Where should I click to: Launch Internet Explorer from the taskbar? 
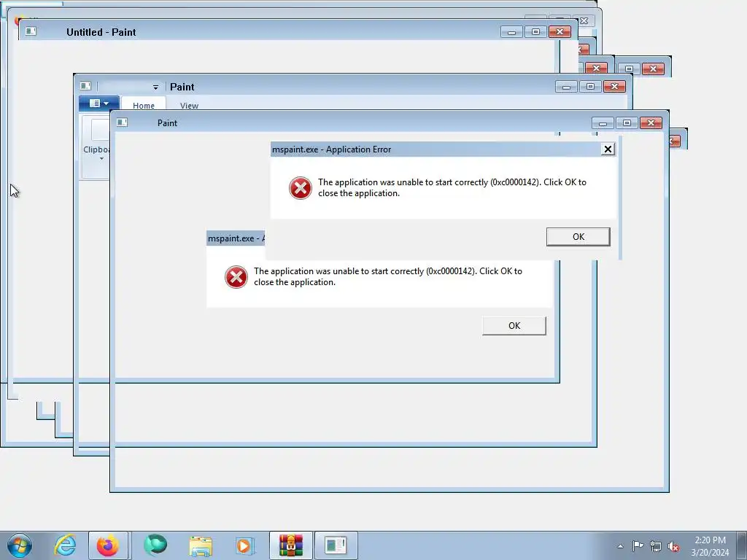[65, 545]
